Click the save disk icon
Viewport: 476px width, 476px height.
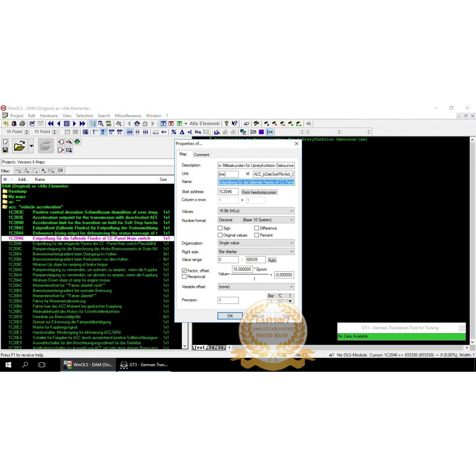coord(5,150)
